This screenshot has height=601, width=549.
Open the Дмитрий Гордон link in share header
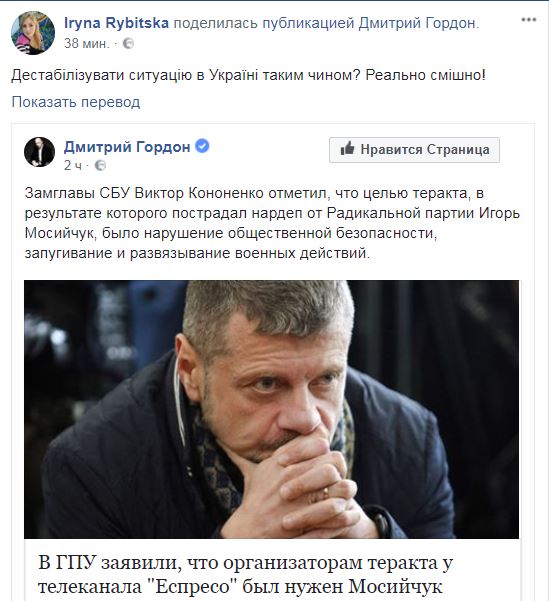coord(419,23)
